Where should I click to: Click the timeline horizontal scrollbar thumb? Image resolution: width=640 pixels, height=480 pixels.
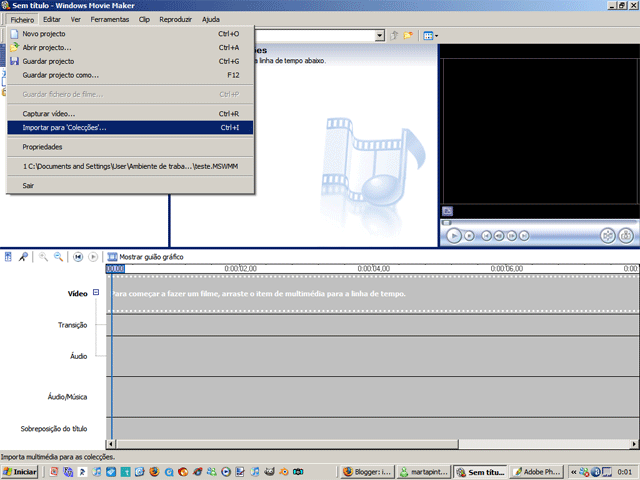click(287, 444)
